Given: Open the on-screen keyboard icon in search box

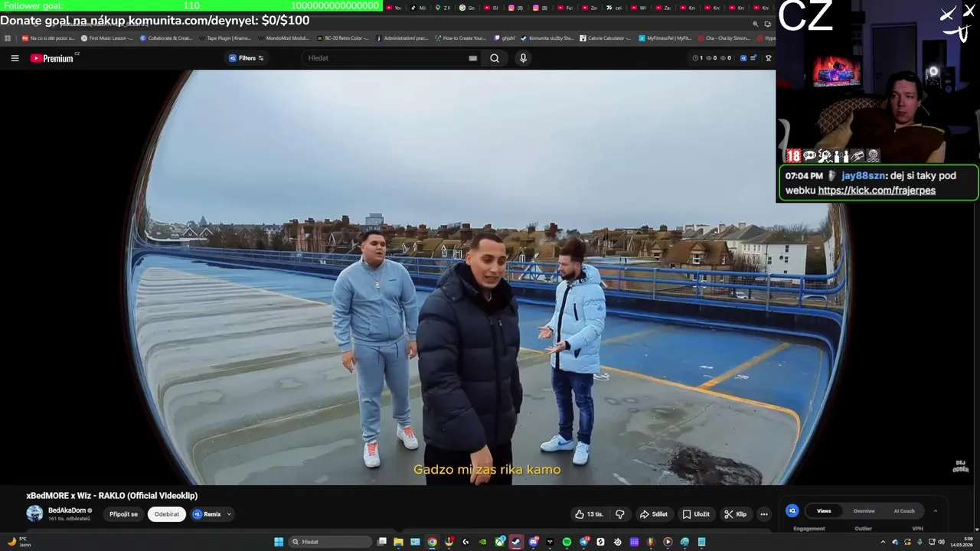Looking at the screenshot, I should click(x=472, y=58).
